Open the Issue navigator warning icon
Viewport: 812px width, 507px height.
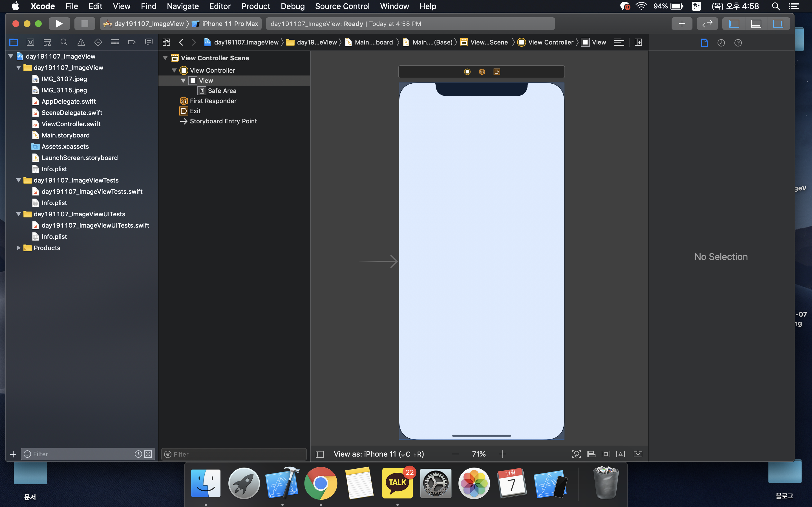click(81, 42)
